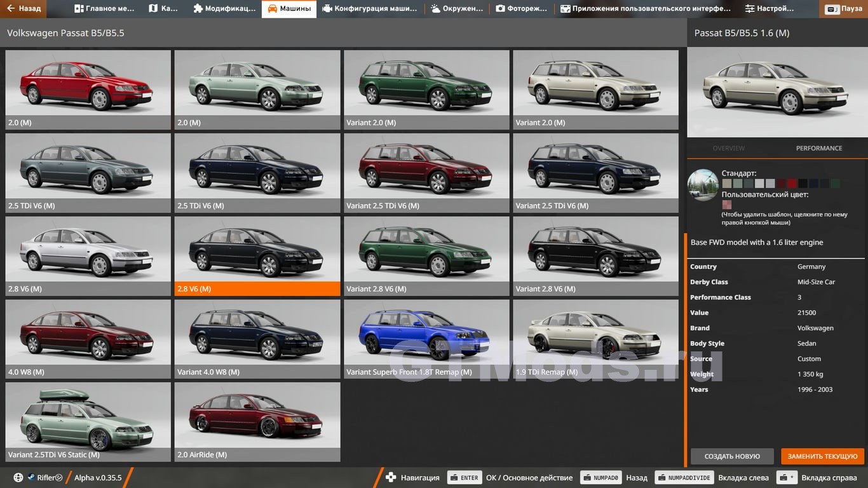Viewport: 868px width, 488px height.
Task: Open the Конфигурация машины tab
Action: (370, 9)
